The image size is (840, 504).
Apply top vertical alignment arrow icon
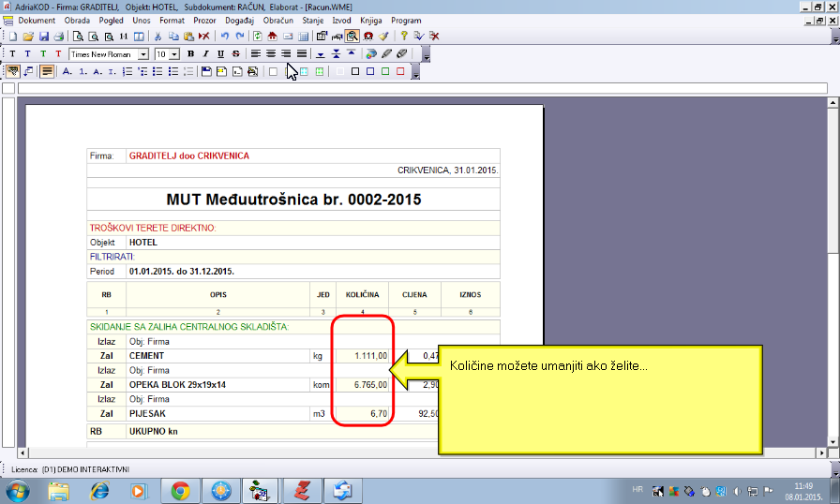[352, 54]
